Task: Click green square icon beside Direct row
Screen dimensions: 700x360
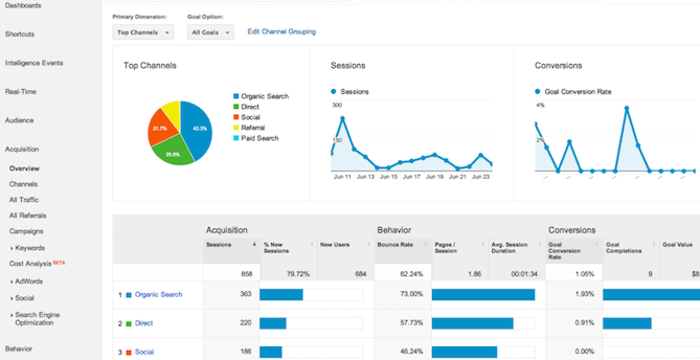Action: tap(129, 324)
